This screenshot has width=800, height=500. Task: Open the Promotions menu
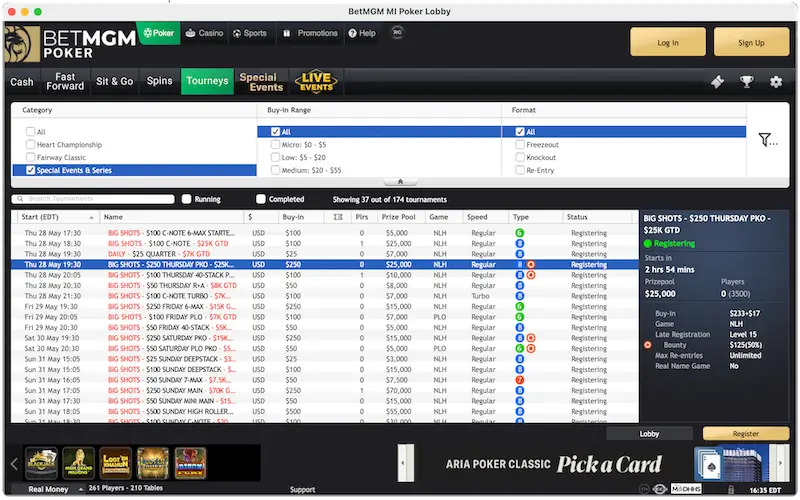(x=310, y=33)
